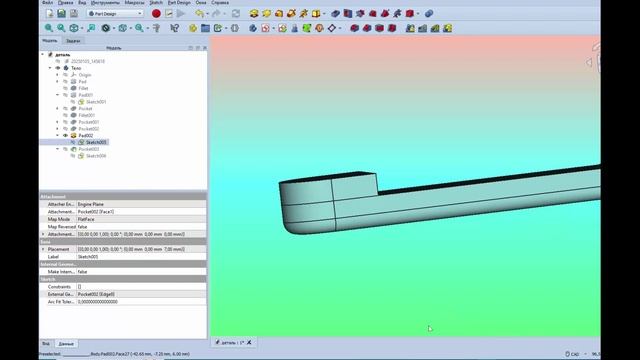The image size is (640, 360).
Task: Click the Fit selection zoom icon
Action: pos(61,28)
